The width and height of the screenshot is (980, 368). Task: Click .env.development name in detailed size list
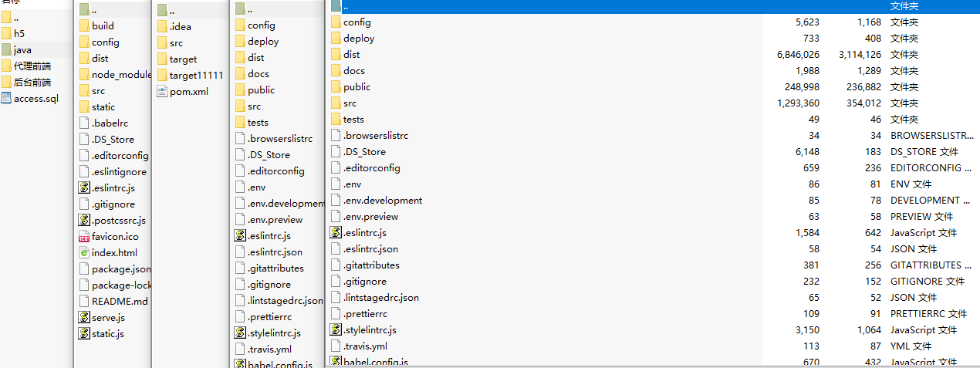(383, 201)
